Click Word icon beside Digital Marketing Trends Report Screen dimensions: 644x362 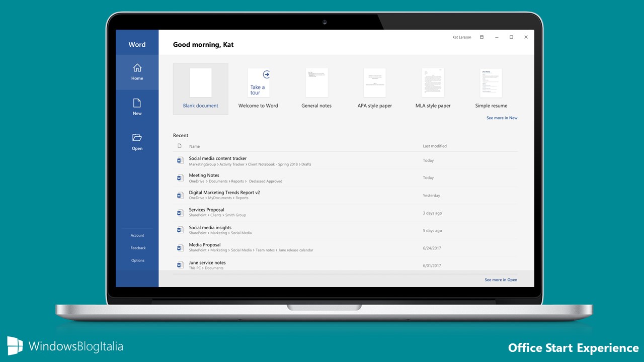tap(180, 195)
